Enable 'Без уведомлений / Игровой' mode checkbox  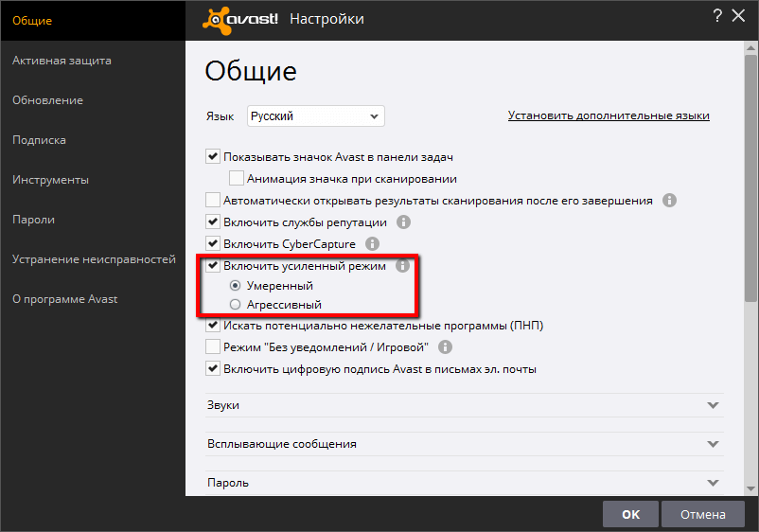coord(213,347)
